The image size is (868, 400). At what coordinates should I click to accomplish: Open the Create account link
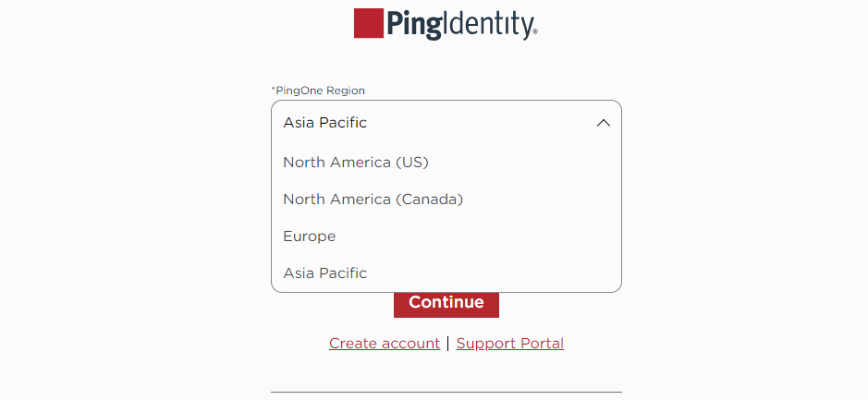coord(385,344)
